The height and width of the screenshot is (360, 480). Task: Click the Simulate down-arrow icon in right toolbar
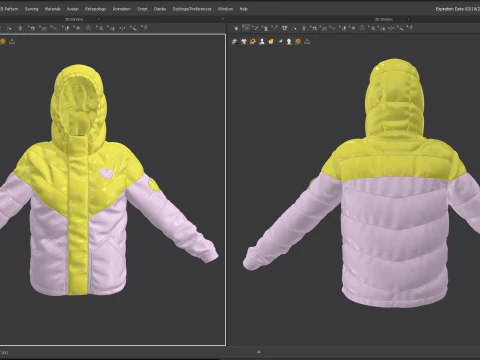coord(236,28)
